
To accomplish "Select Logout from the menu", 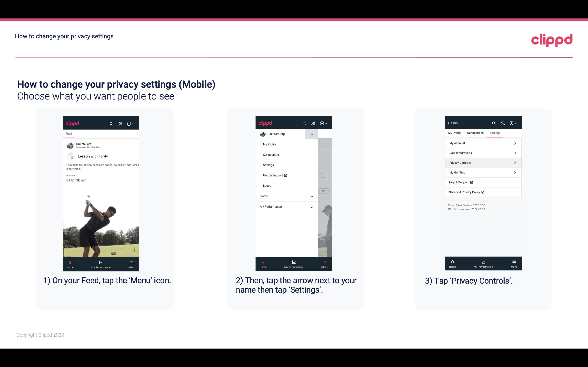I will [267, 185].
